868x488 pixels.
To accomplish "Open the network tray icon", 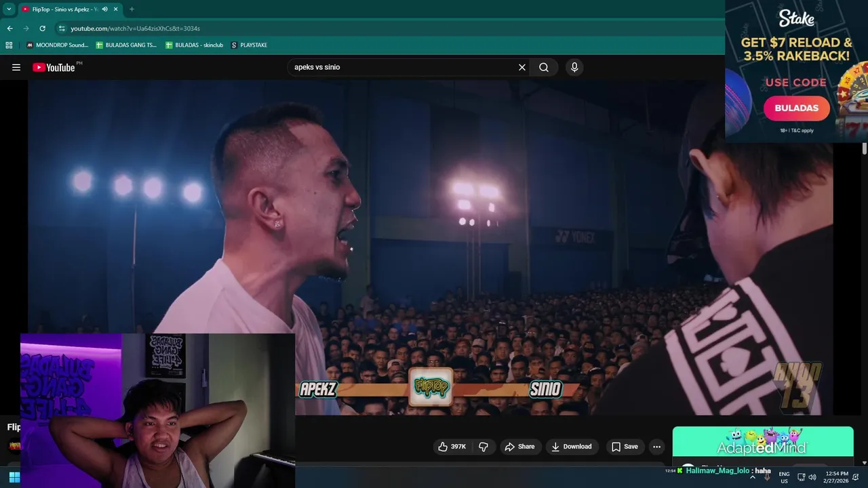I will click(x=802, y=477).
